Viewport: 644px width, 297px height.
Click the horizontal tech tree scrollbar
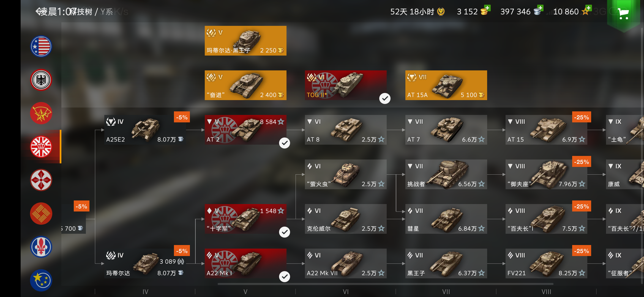point(385,284)
